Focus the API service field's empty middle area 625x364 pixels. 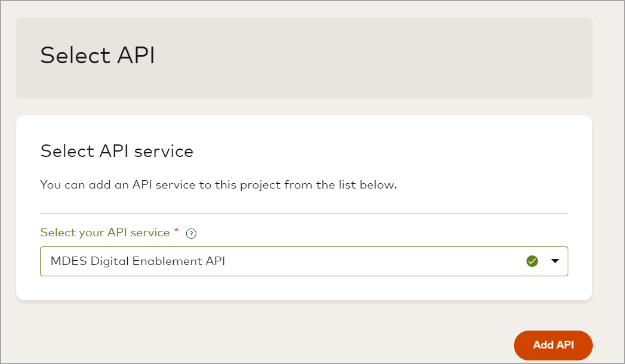click(x=370, y=261)
